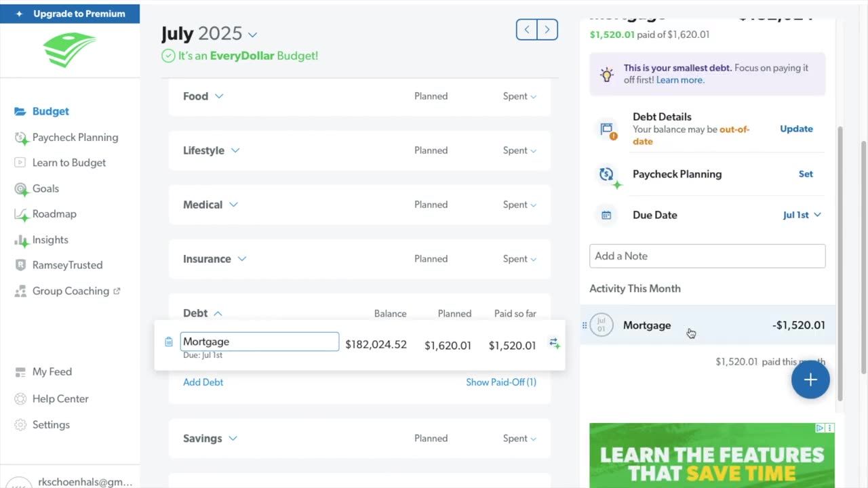Screen dimensions: 868x488
Task: Click the blue plus add transaction button
Action: 810,380
